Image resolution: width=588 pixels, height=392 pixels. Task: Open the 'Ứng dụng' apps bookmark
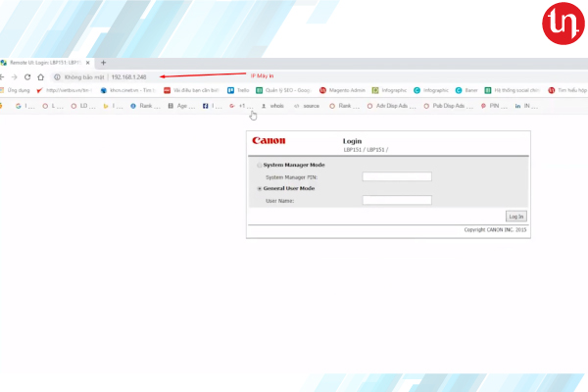coord(15,90)
